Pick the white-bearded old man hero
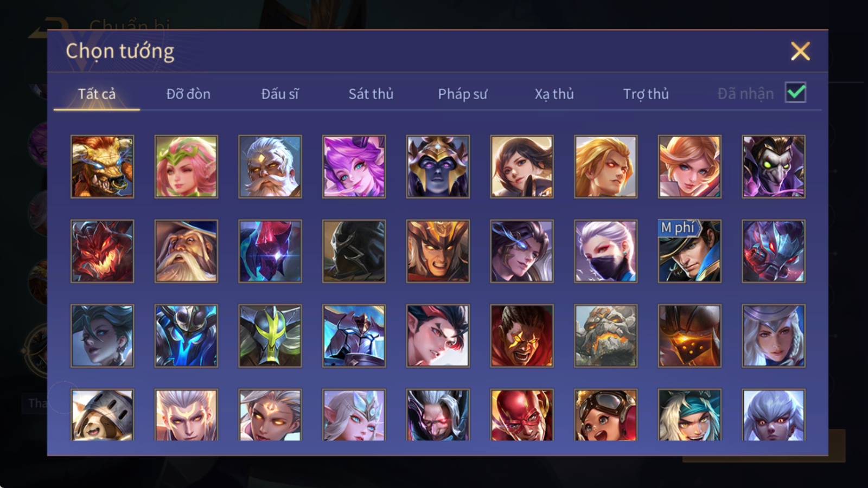Viewport: 868px width, 488px height. [x=270, y=166]
